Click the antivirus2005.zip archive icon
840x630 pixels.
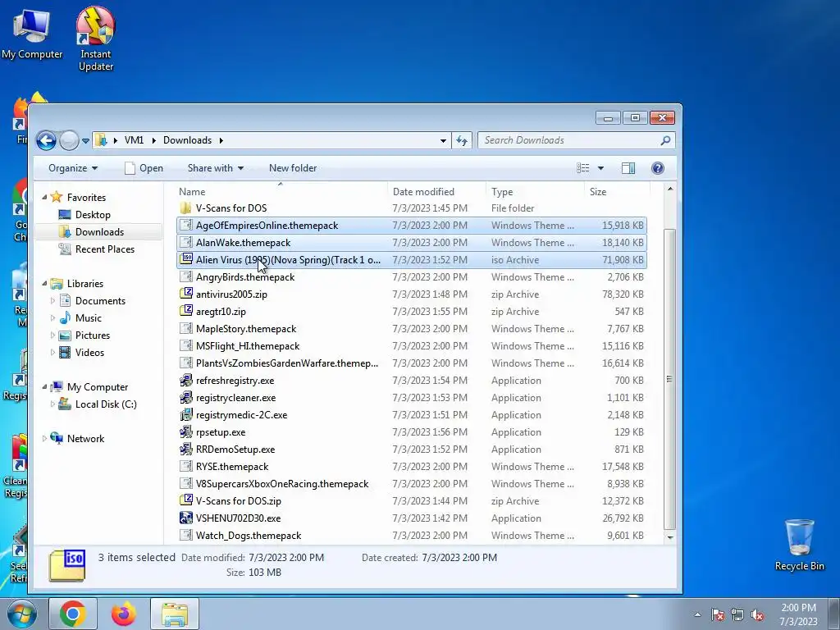(x=186, y=294)
